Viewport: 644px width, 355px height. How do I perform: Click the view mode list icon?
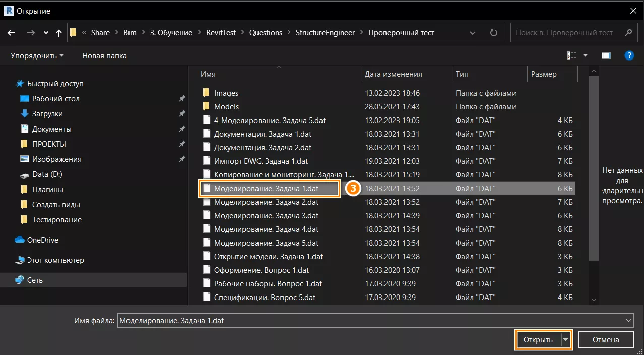click(x=572, y=55)
